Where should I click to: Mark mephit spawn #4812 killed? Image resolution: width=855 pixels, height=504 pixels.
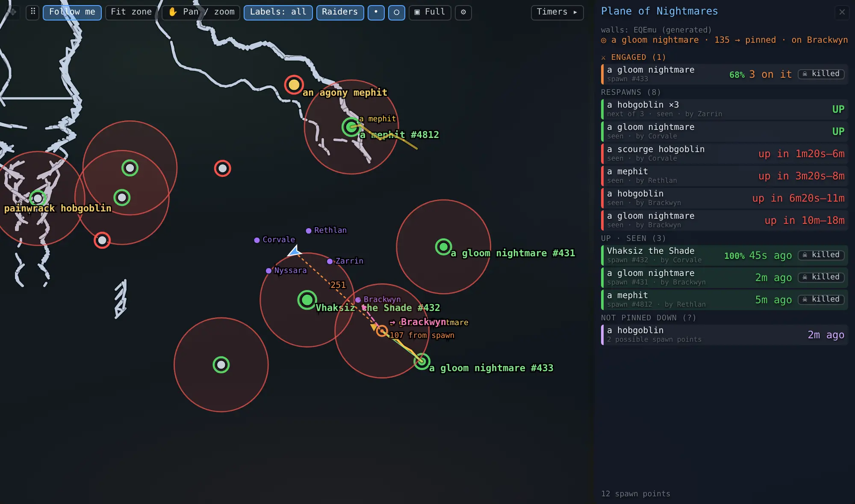pyautogui.click(x=821, y=299)
